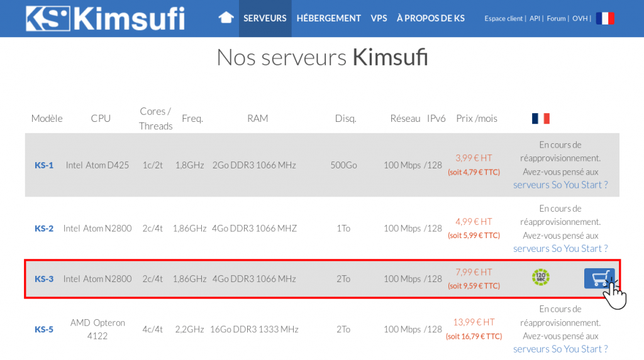Click the home icon in navigation bar

point(226,18)
